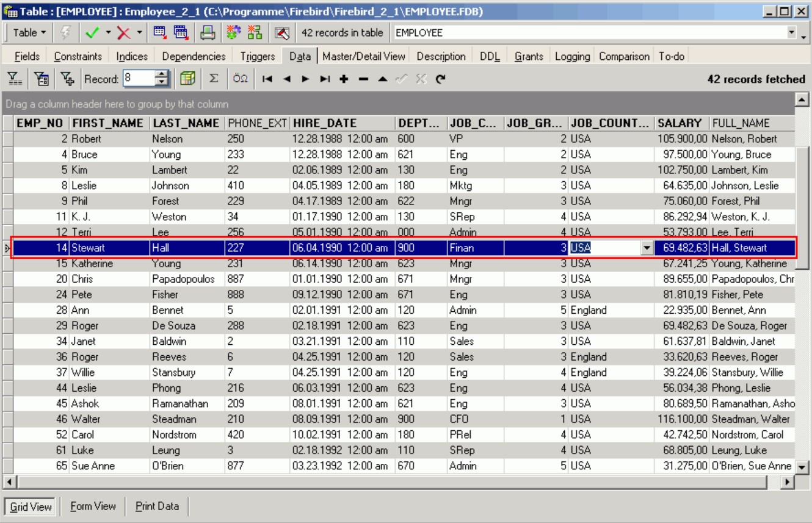Switch to Form View

[93, 506]
